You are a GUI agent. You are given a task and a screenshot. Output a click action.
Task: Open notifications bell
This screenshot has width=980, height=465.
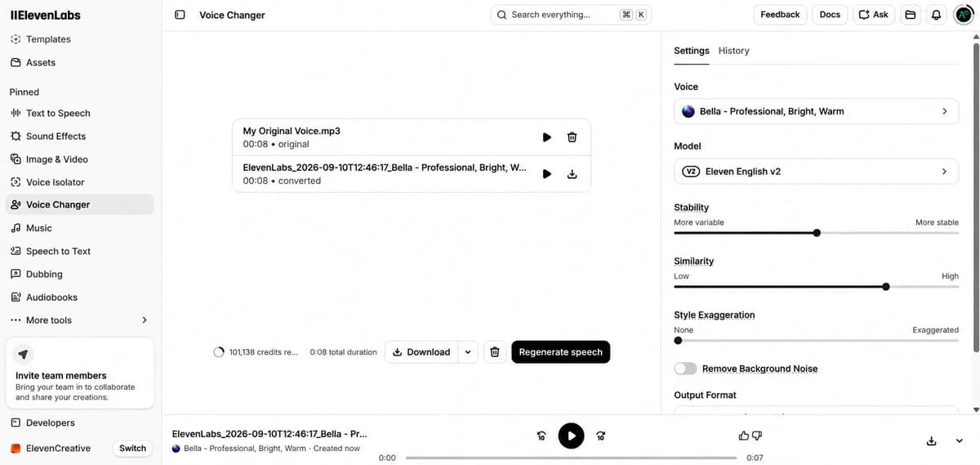click(x=936, y=15)
